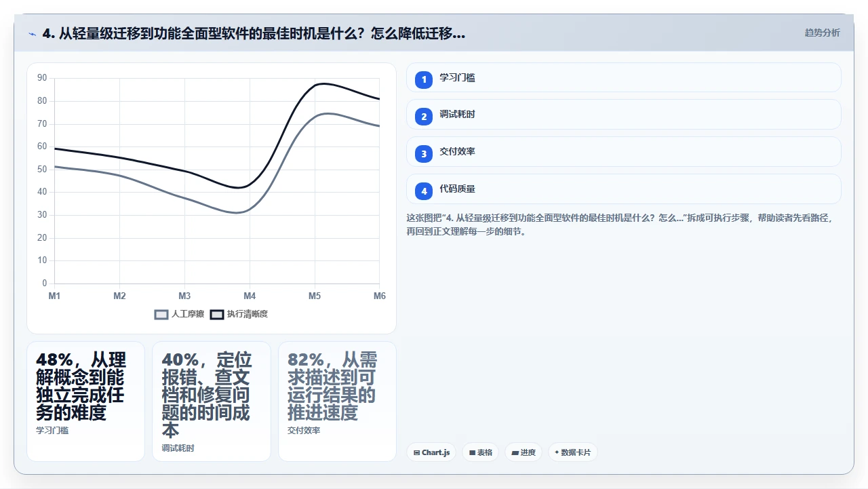Viewport: 868px width, 489px height.
Task: Click the Chart.js tag
Action: (431, 452)
